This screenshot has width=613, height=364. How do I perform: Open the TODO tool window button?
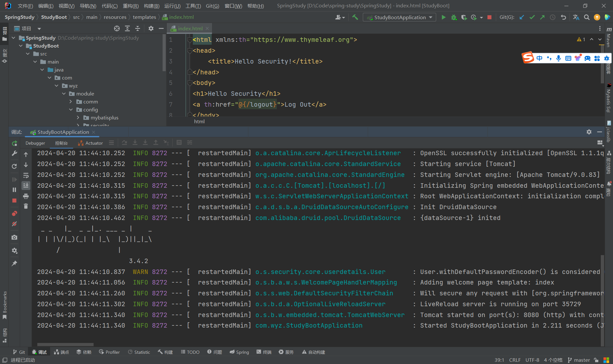190,352
